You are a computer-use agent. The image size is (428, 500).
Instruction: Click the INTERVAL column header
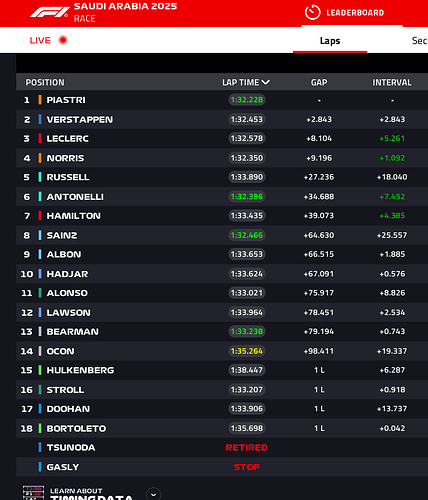click(392, 82)
